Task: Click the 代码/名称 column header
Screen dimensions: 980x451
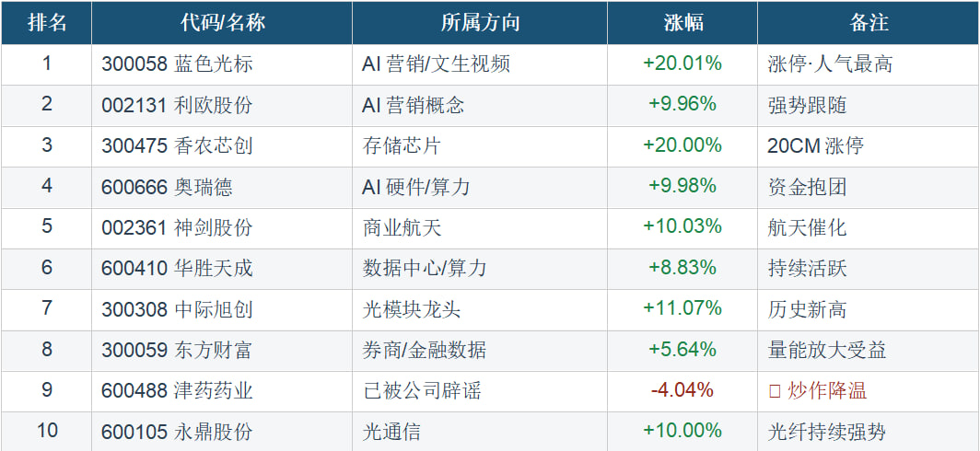Action: click(x=221, y=23)
